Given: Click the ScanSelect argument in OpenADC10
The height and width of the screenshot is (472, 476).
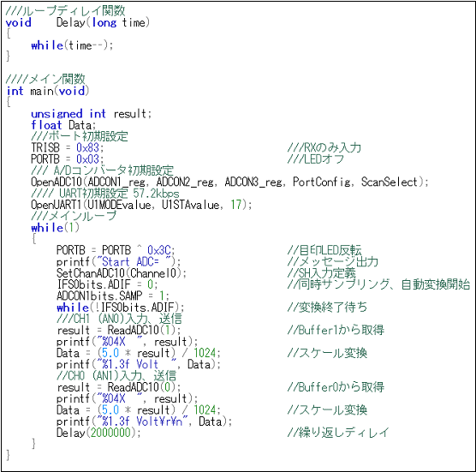Looking at the screenshot, I should (390, 182).
